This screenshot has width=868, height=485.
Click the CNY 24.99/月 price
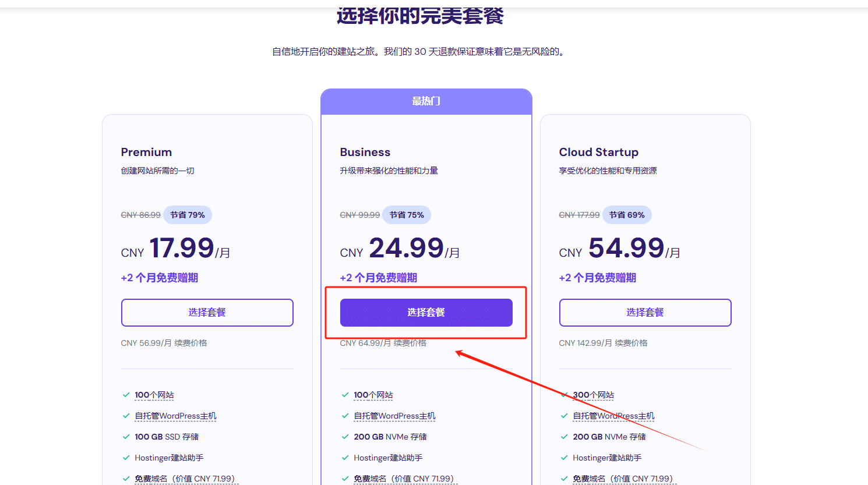pos(400,249)
